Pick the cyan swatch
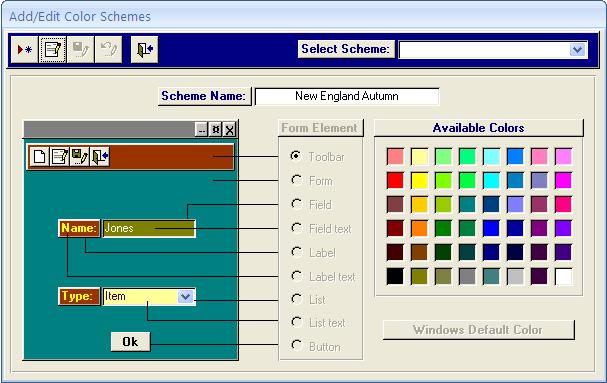Screen dimensions: 607x383 click(x=491, y=180)
